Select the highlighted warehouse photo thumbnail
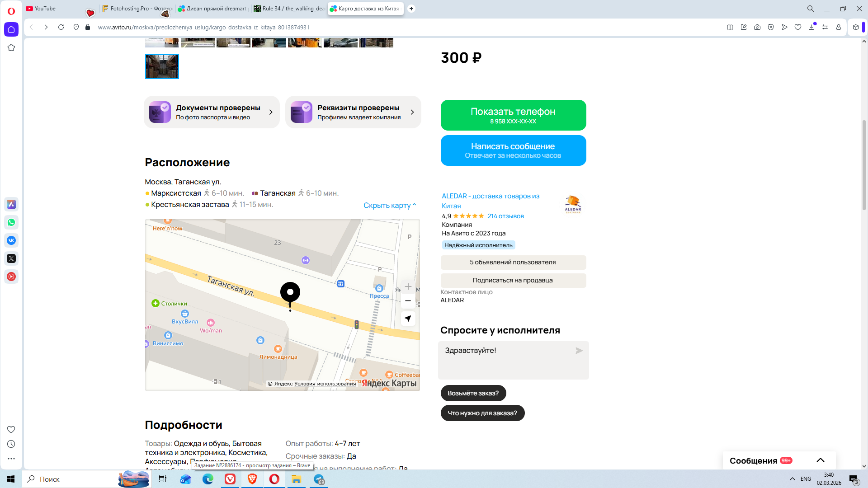The height and width of the screenshot is (488, 868). pyautogui.click(x=162, y=66)
